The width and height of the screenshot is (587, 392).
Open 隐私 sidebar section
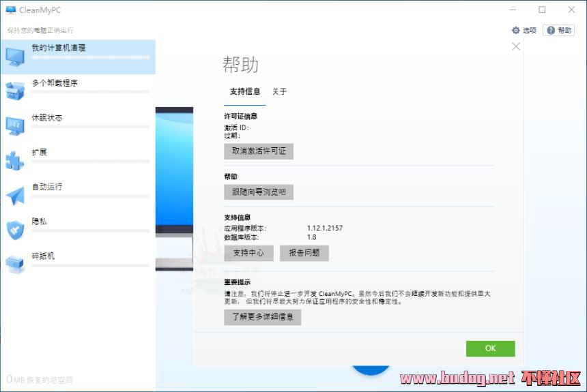click(x=78, y=230)
